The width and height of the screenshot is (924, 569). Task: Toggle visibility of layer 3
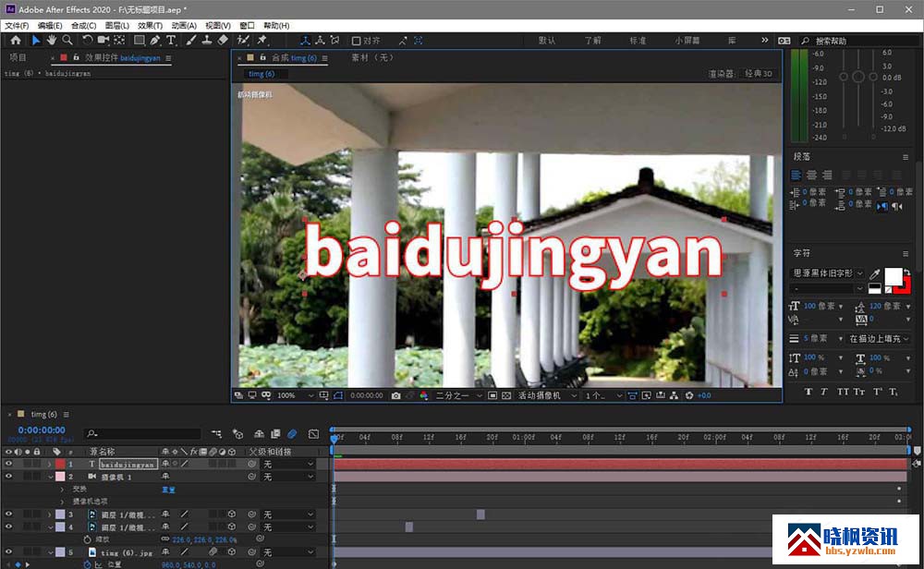[x=9, y=515]
